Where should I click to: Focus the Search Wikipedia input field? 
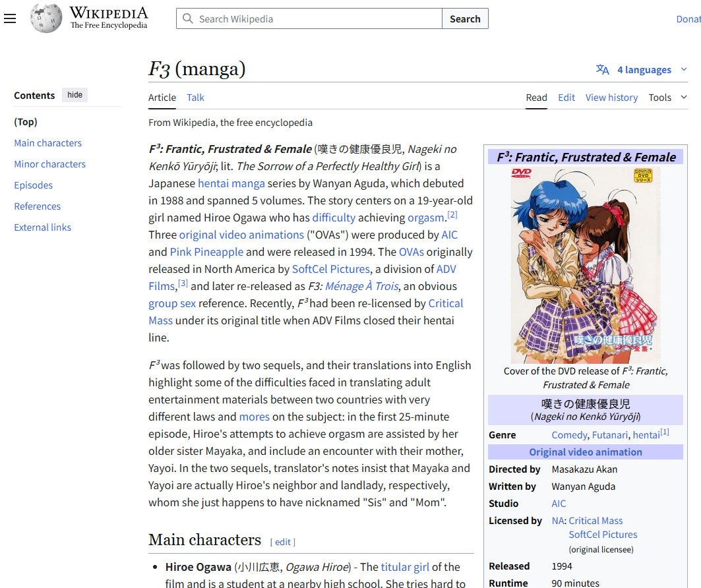tap(309, 18)
